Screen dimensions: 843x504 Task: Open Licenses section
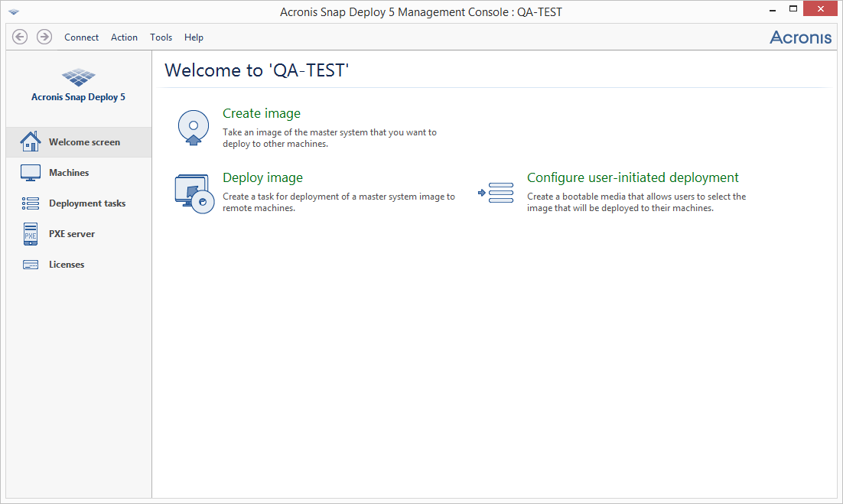pyautogui.click(x=79, y=265)
